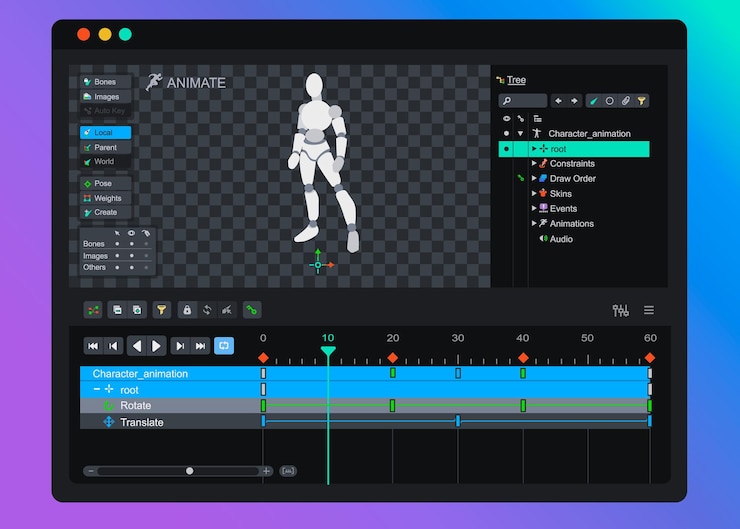Image resolution: width=740 pixels, height=529 pixels.
Task: Click the Rotate keyframe at frame 20
Action: pyautogui.click(x=393, y=405)
